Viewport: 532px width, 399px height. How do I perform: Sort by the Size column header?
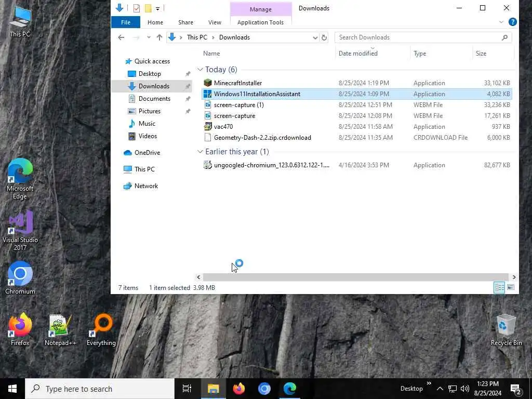pos(481,54)
